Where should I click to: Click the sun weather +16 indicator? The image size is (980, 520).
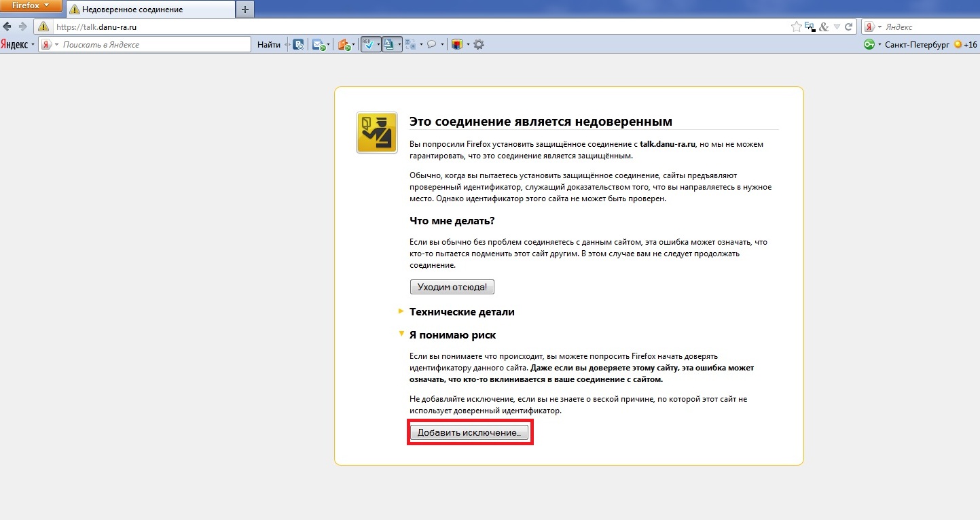point(966,45)
